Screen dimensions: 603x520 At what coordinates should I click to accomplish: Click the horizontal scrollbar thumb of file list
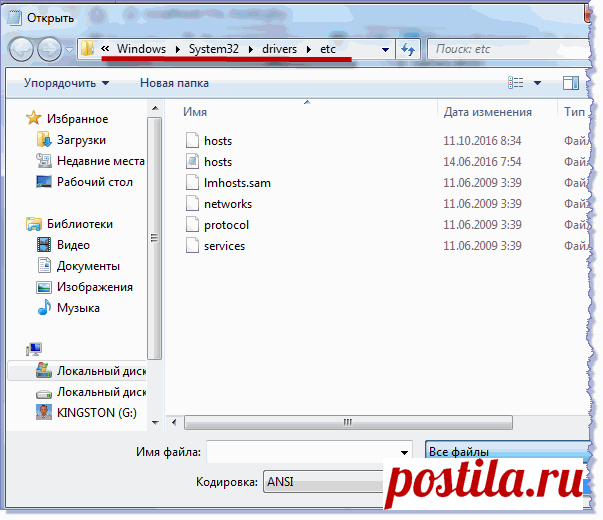click(x=348, y=422)
